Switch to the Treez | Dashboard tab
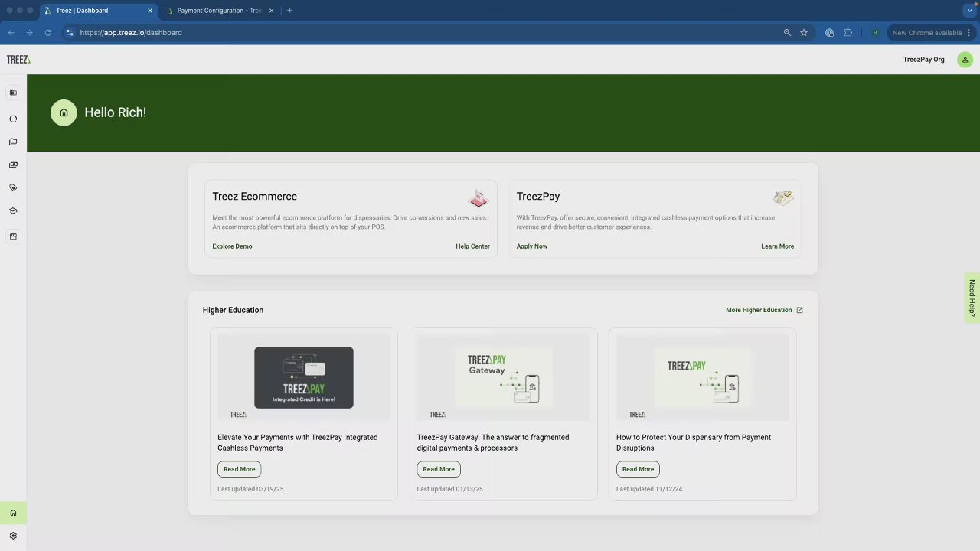This screenshot has height=551, width=980. (100, 11)
